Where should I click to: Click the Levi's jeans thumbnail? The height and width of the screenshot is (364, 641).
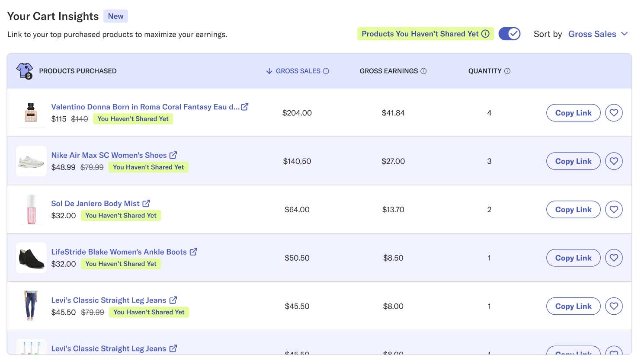click(x=31, y=307)
